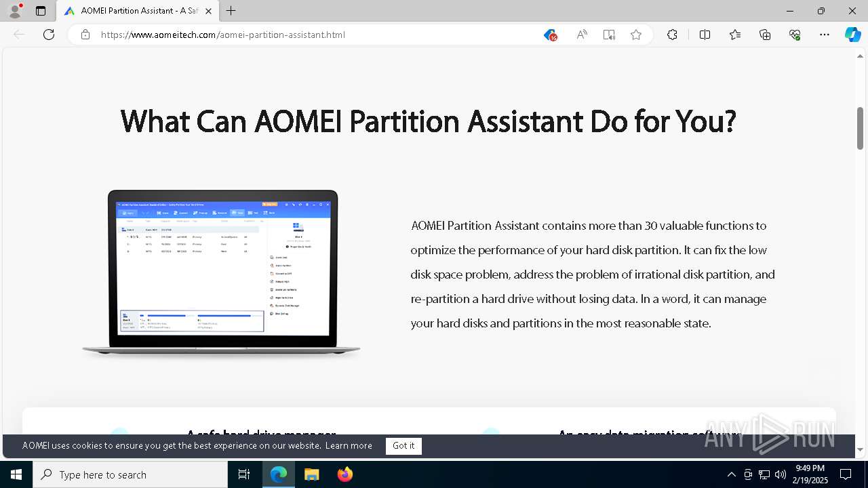Image resolution: width=868 pixels, height=488 pixels.
Task: Open the shopping tag icon in the address bar
Action: click(550, 35)
